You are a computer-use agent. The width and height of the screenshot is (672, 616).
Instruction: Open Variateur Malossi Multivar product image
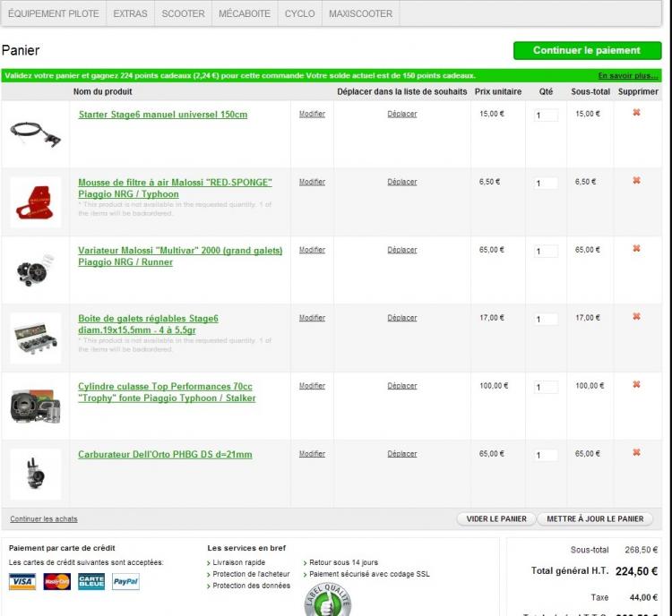(x=36, y=269)
